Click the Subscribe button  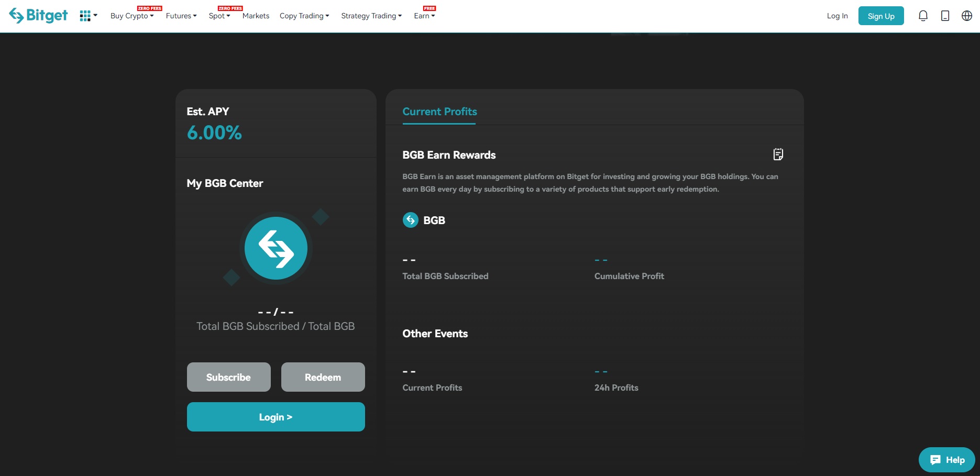pyautogui.click(x=229, y=377)
